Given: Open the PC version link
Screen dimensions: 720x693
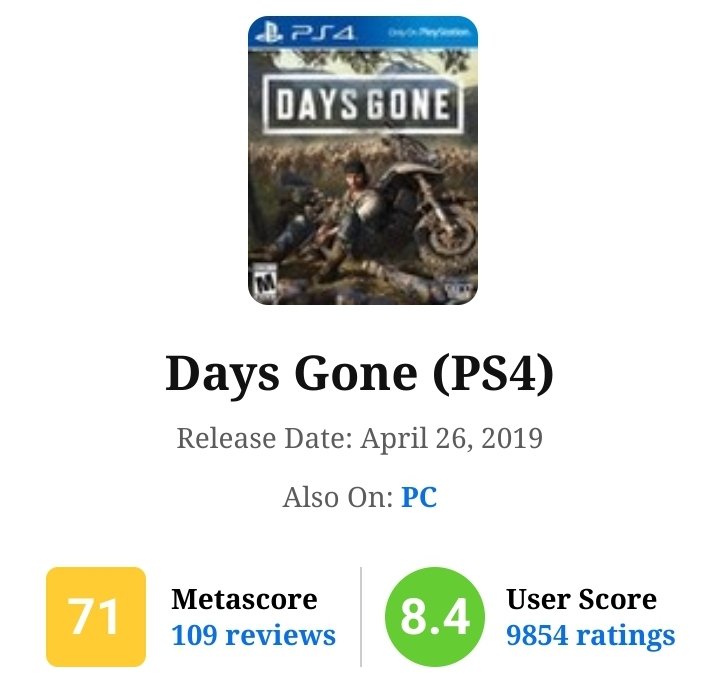Looking at the screenshot, I should pos(419,497).
